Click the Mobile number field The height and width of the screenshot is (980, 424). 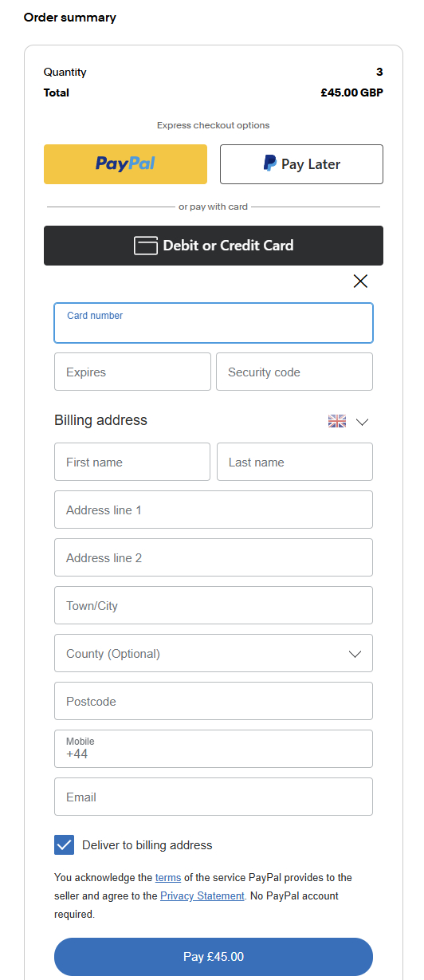(x=214, y=749)
